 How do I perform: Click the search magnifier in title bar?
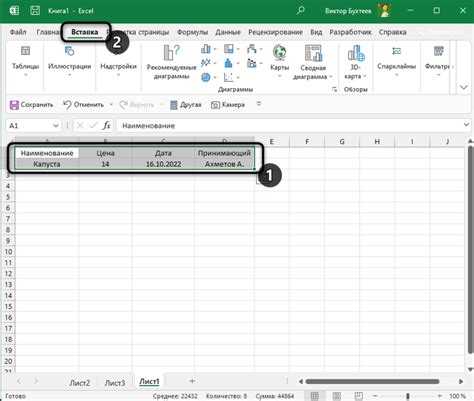tap(301, 11)
